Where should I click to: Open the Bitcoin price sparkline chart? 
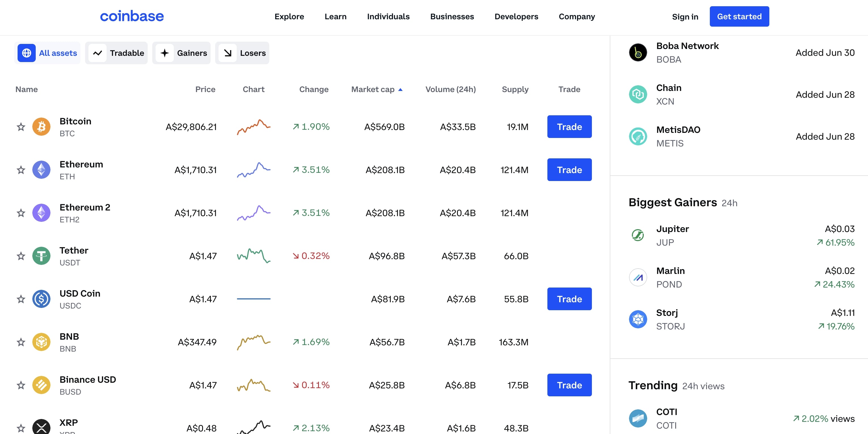[x=253, y=127]
